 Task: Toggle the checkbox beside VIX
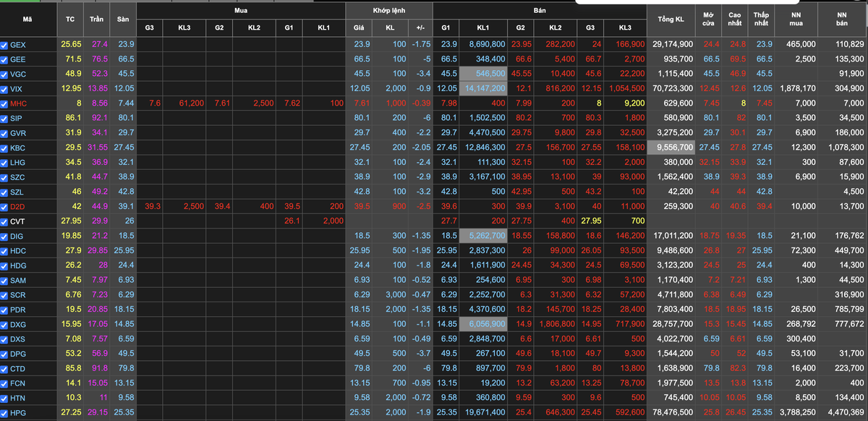pos(5,89)
